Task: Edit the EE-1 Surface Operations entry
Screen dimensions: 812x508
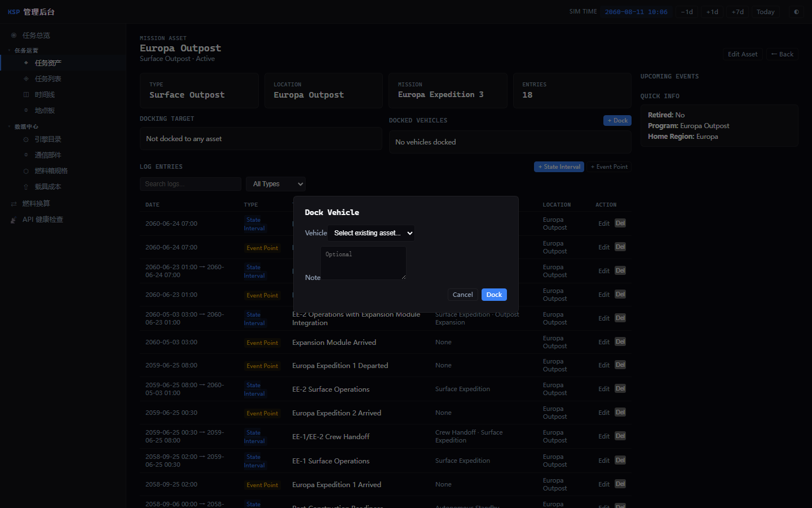Action: (x=604, y=461)
